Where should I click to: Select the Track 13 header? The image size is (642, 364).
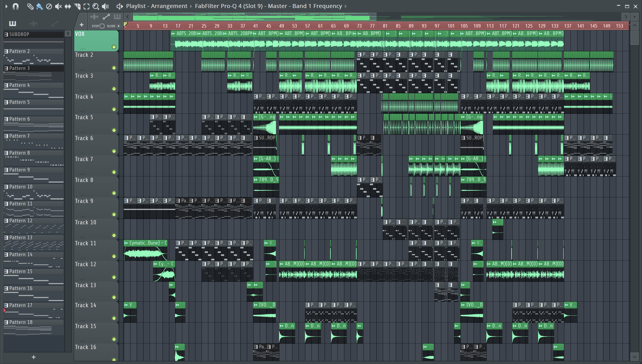96,292
